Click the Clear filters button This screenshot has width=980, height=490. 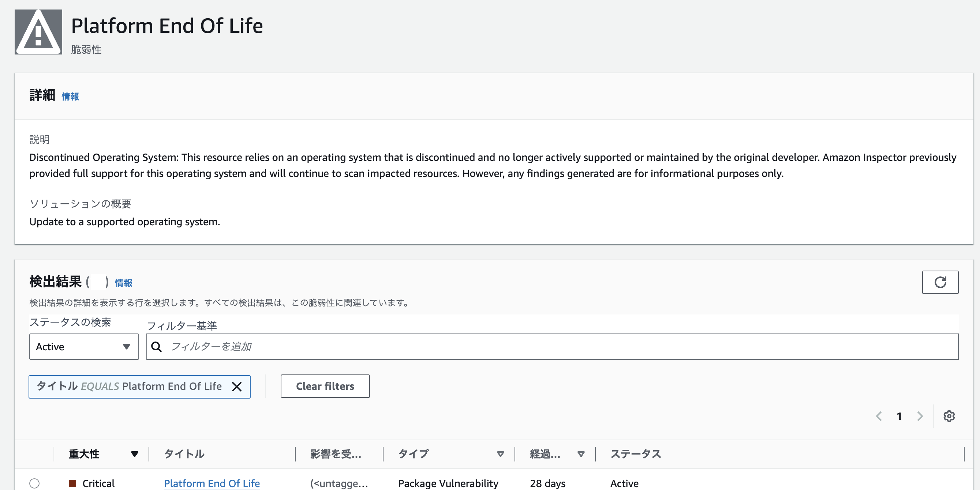325,386
